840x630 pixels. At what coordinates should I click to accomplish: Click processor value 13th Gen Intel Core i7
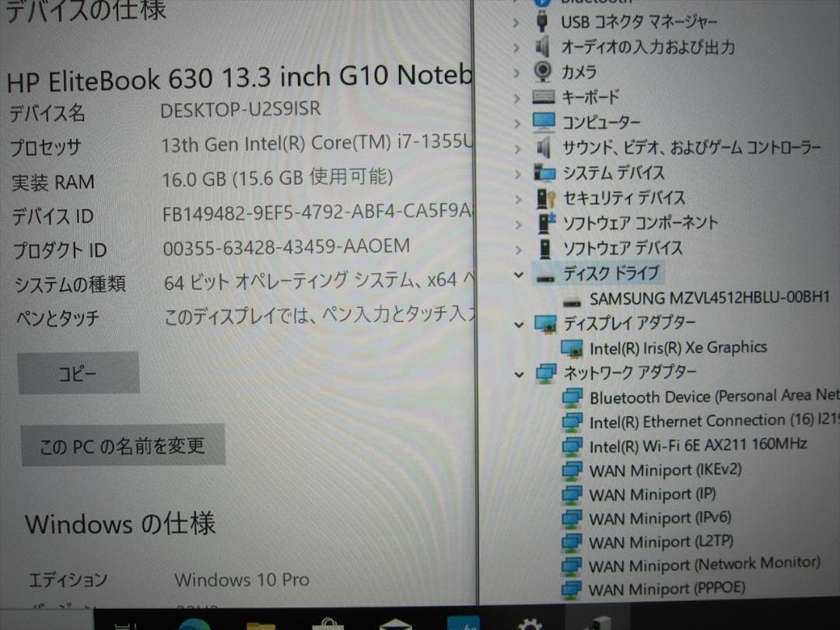[317, 143]
